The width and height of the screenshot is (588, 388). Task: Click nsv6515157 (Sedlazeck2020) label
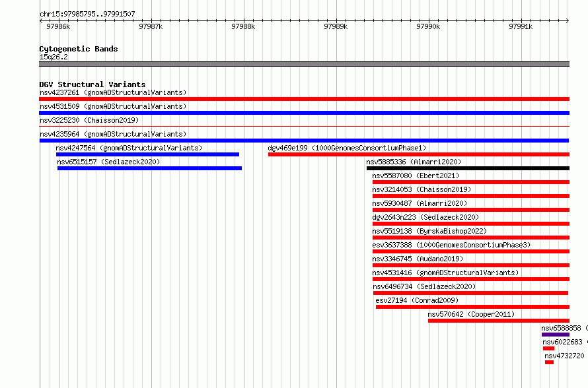coord(108,162)
